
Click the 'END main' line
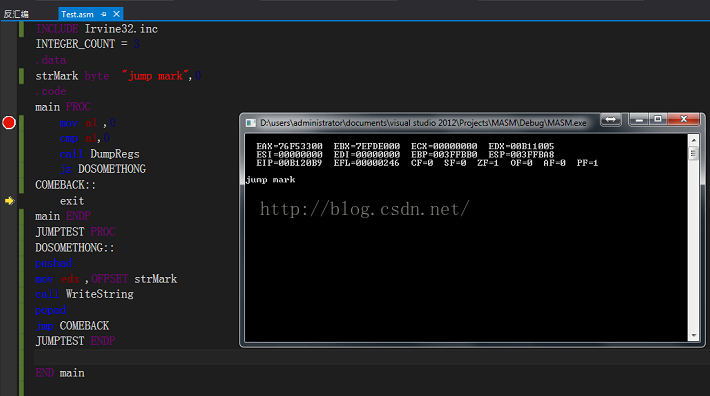(x=60, y=373)
